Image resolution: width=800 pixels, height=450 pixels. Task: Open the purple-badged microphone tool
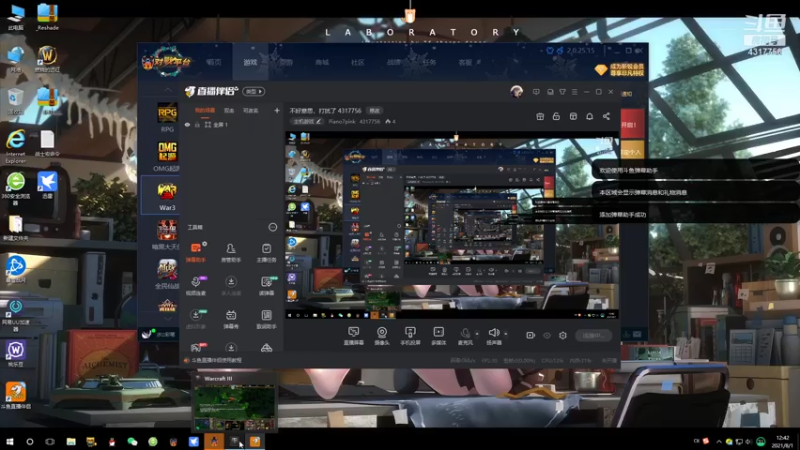click(196, 286)
